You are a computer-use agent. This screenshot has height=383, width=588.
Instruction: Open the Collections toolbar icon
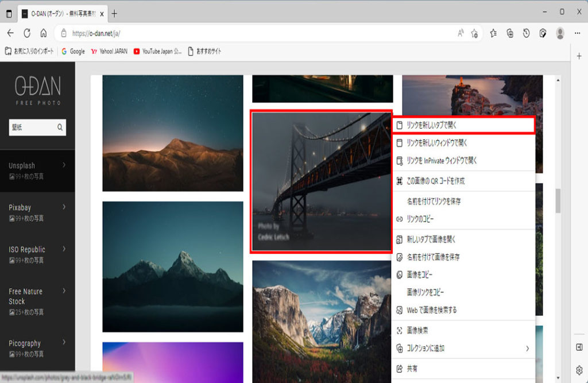510,33
